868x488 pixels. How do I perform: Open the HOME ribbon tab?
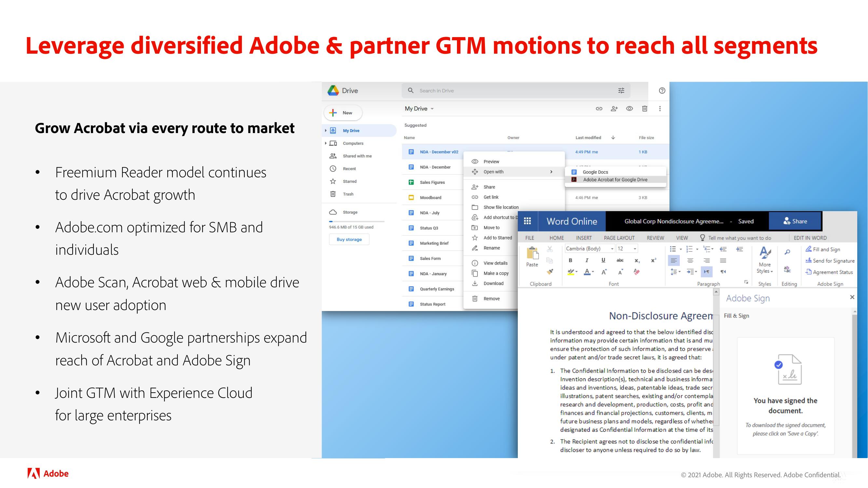[556, 238]
